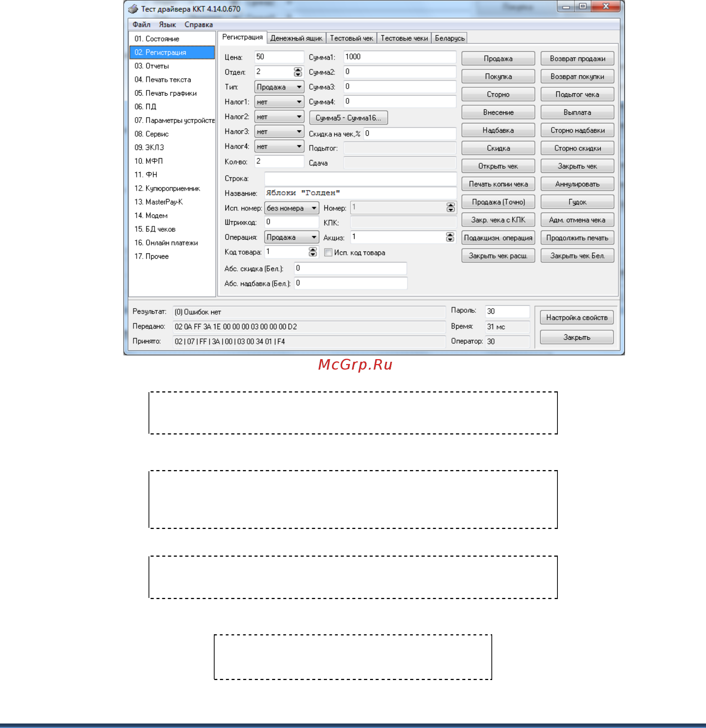Click the 'Адм. отмена чека' button

coord(577,220)
